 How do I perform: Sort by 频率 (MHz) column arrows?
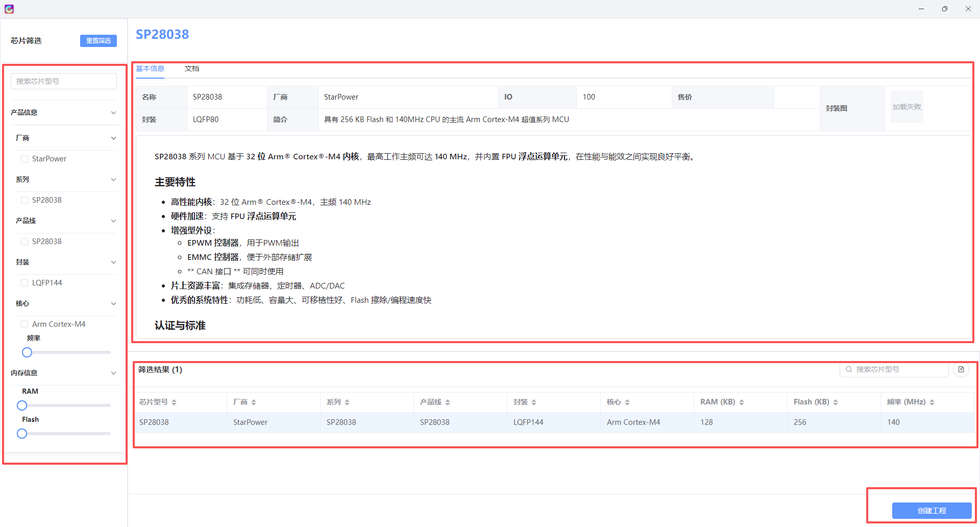click(932, 402)
